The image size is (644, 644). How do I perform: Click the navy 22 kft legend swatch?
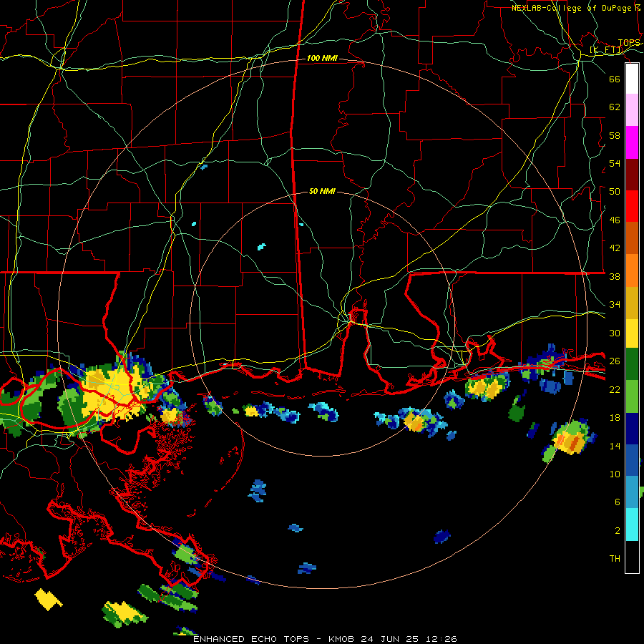[x=632, y=429]
